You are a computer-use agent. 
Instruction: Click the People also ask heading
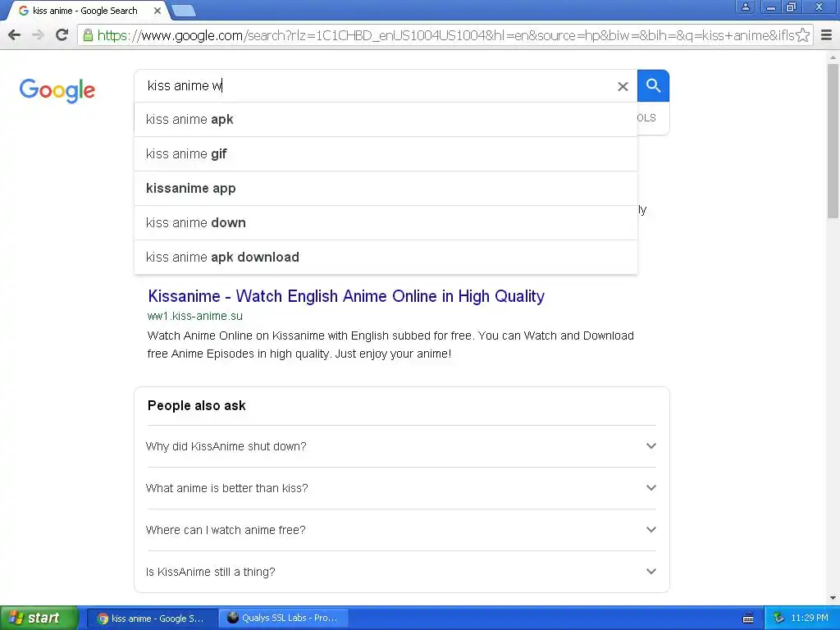click(197, 405)
